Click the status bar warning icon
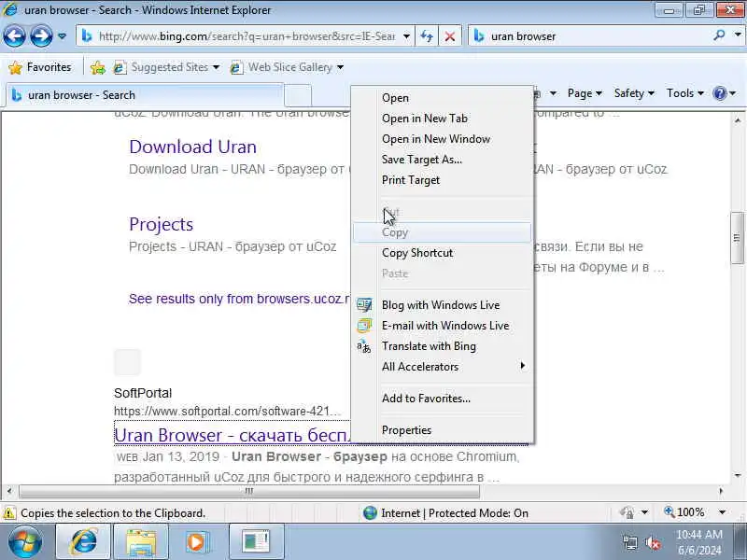This screenshot has height=560, width=747. (x=8, y=513)
